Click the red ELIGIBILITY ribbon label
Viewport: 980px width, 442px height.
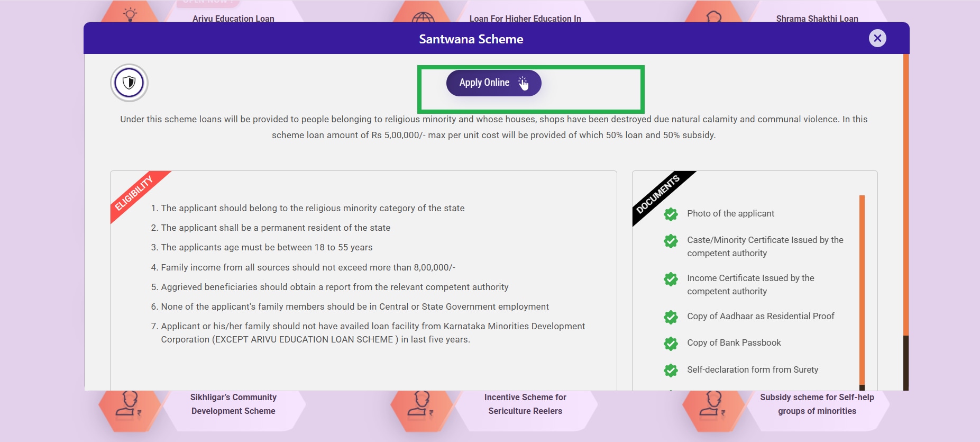pos(134,193)
